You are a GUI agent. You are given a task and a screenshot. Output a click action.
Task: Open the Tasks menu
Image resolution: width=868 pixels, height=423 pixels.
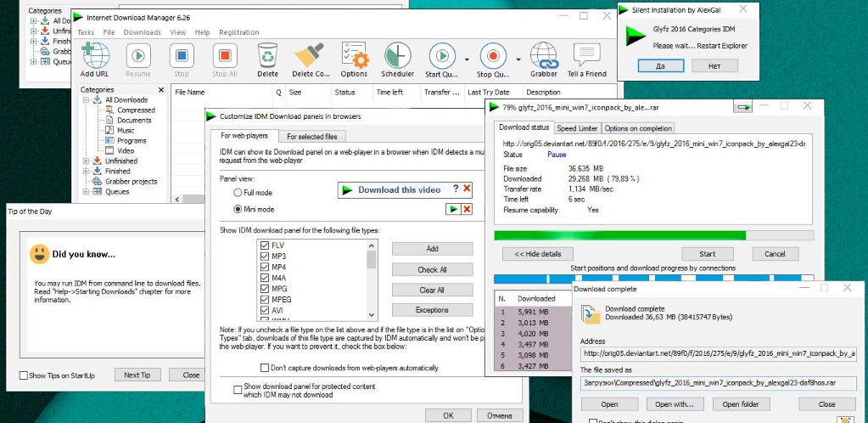86,32
